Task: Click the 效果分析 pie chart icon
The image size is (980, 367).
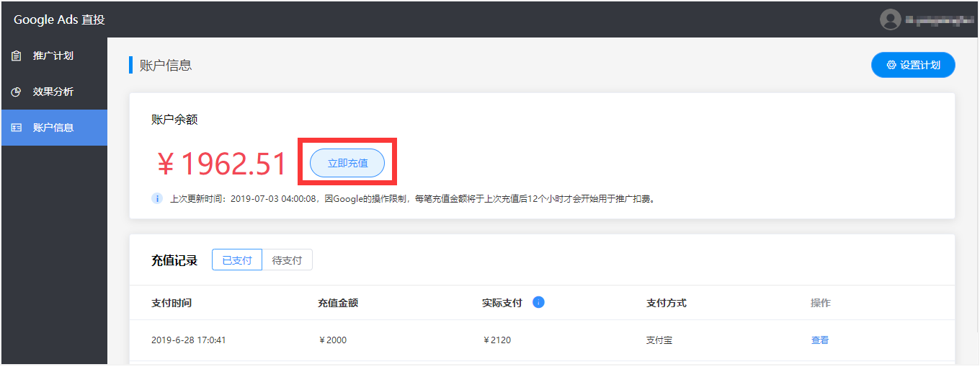Action: tap(17, 92)
